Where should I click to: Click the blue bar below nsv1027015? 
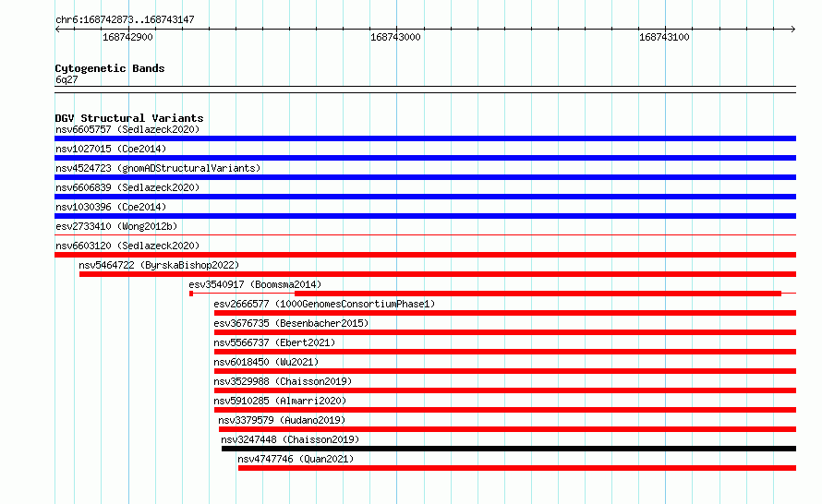425,158
